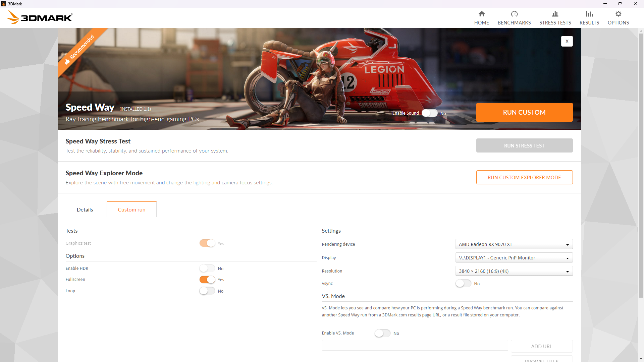Viewport: 644px width, 362px height.
Task: Open the Display dropdown
Action: click(x=514, y=258)
